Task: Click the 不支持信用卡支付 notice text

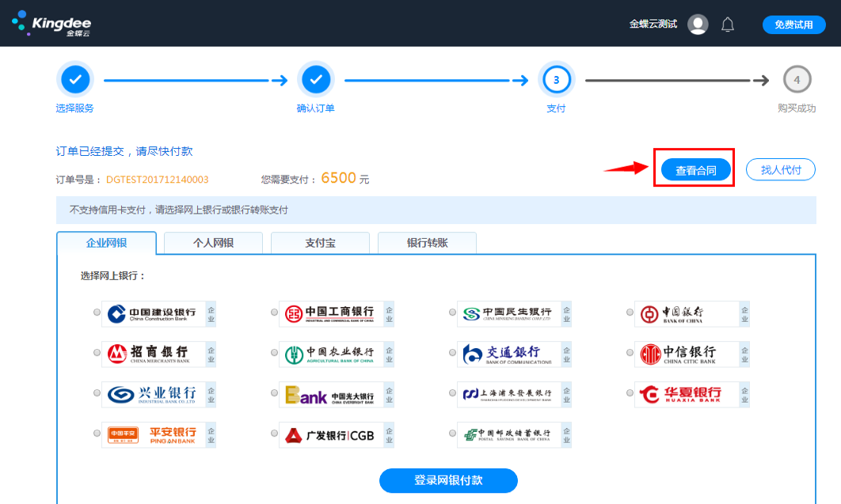Action: point(179,210)
